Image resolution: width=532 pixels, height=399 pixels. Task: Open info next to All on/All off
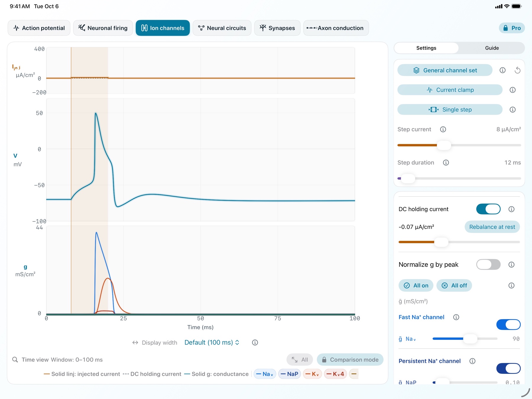pyautogui.click(x=511, y=286)
